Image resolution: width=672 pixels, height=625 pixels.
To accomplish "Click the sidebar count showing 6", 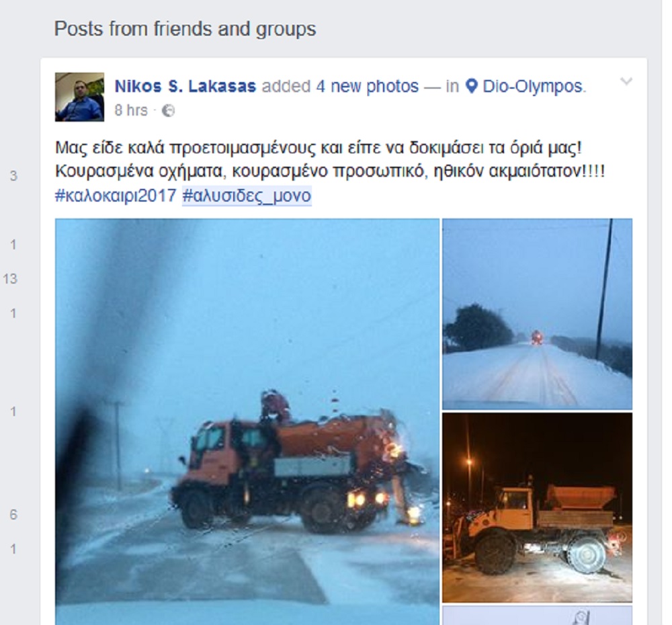I will tap(13, 514).
